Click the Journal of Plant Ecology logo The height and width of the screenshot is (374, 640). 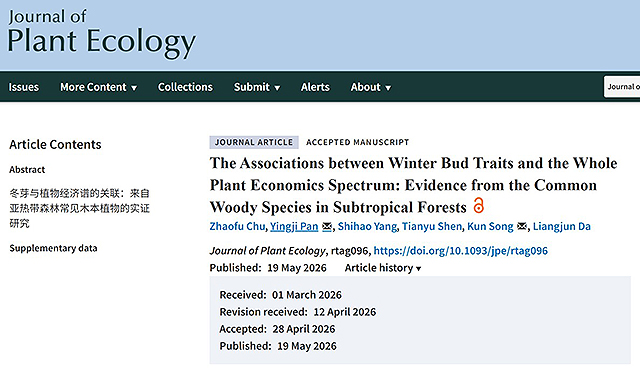[102, 34]
